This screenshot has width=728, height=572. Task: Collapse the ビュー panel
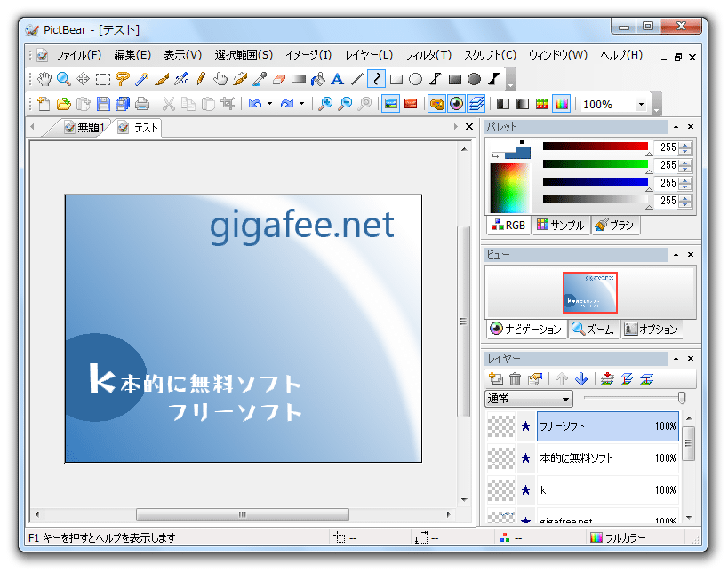tap(676, 255)
